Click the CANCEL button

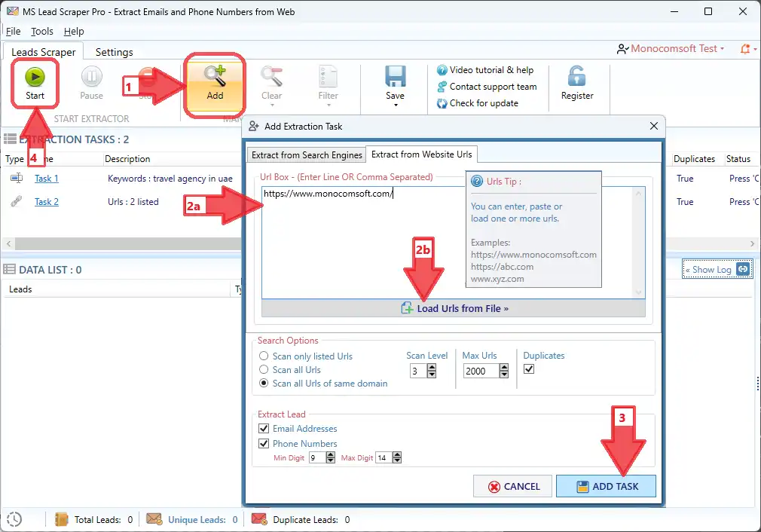point(512,486)
